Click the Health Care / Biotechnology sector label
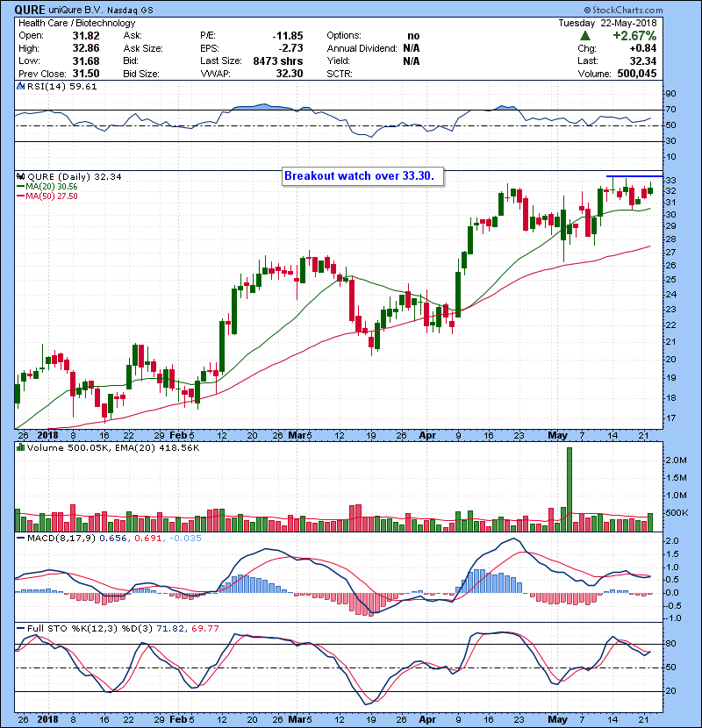The image size is (702, 728). [77, 23]
